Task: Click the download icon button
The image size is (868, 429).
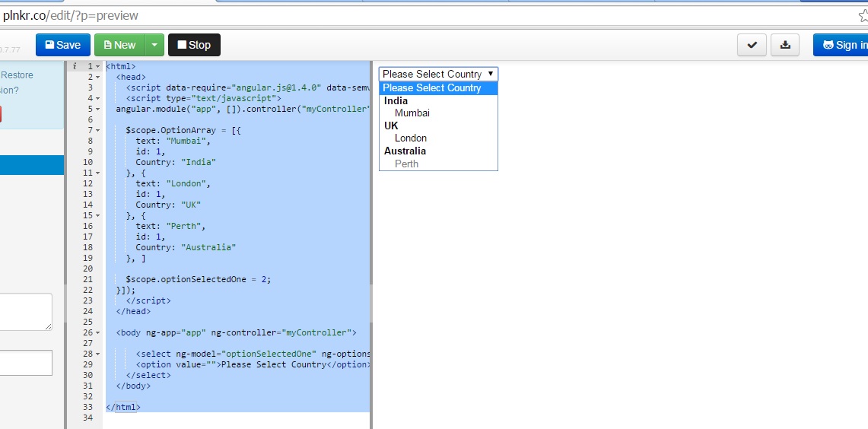Action: click(x=785, y=45)
